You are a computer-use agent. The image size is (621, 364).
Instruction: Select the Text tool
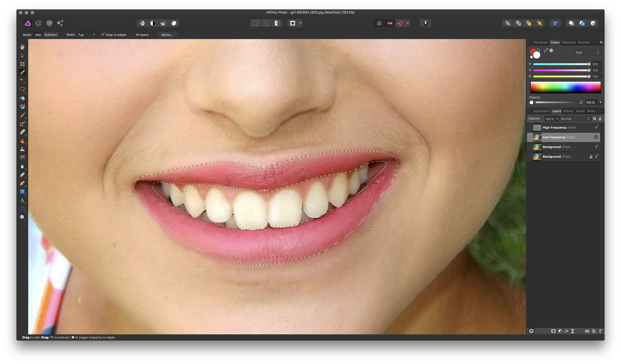point(22,200)
